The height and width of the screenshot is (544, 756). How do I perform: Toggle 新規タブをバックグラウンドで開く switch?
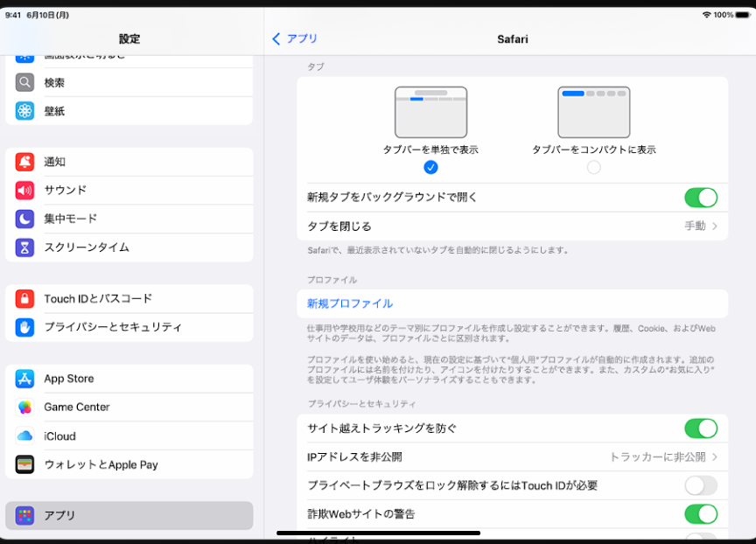pyautogui.click(x=701, y=198)
